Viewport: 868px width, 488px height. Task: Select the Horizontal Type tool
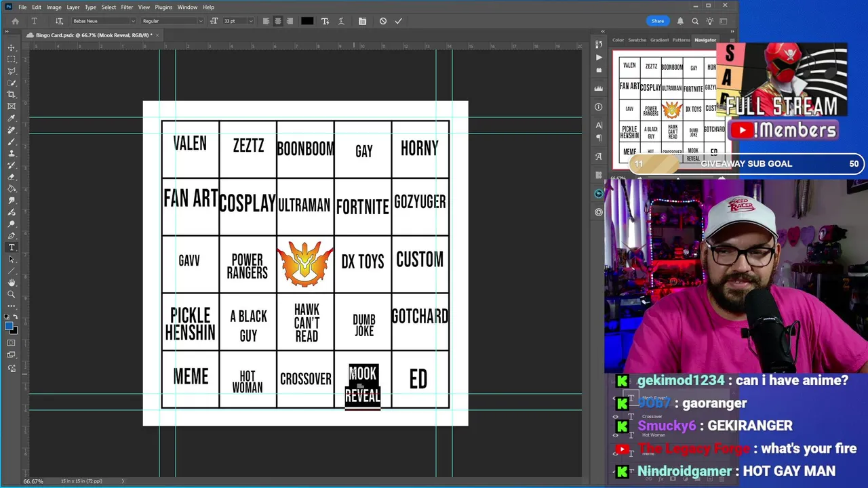point(12,247)
